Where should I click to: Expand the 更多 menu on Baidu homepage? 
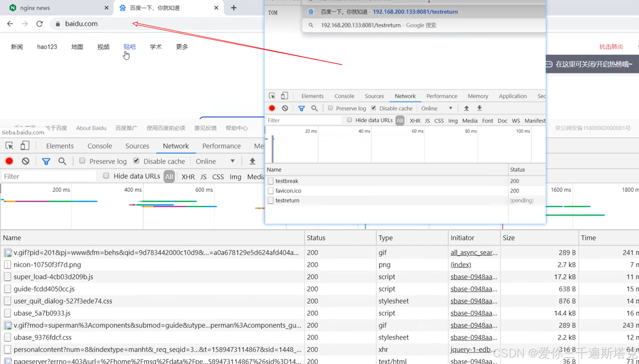[181, 47]
